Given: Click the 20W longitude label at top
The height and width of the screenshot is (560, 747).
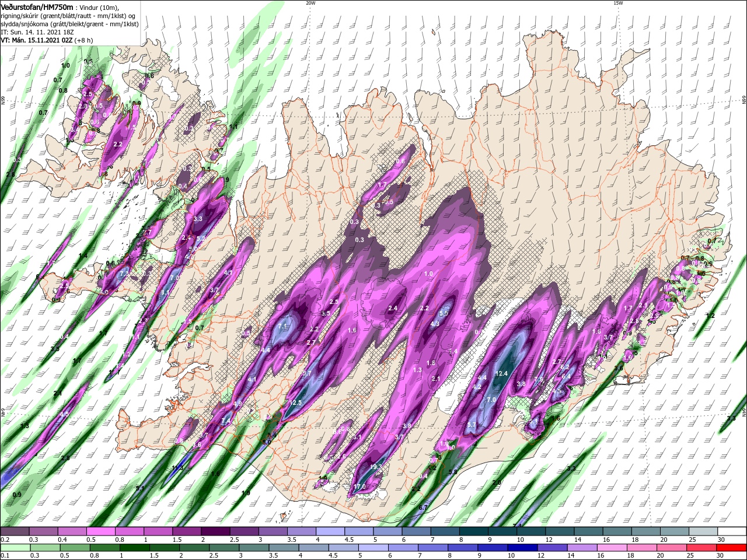Looking at the screenshot, I should pos(310,3).
